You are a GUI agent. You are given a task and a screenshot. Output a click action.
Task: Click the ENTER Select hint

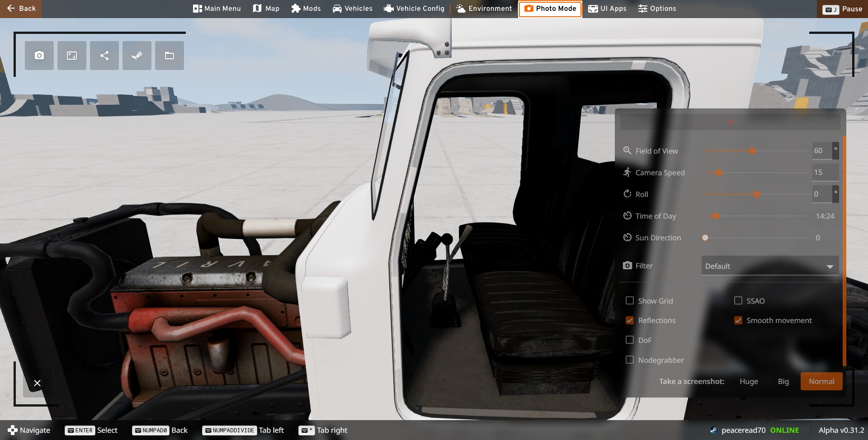coord(91,430)
